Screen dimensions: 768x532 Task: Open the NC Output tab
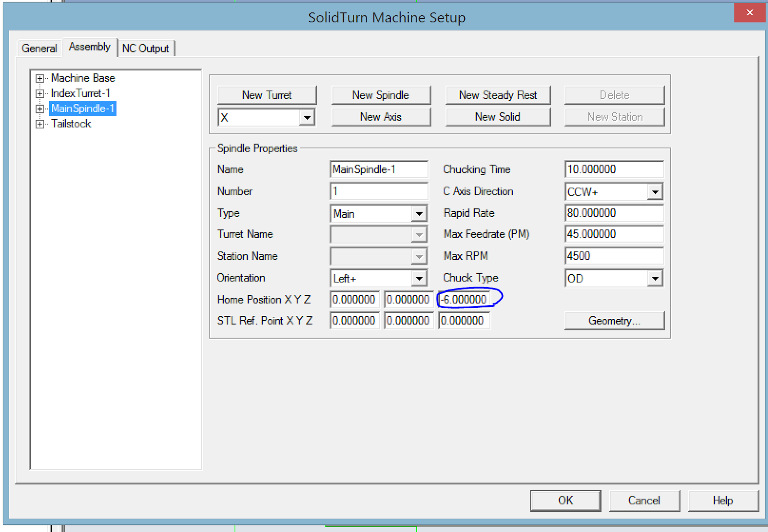146,48
